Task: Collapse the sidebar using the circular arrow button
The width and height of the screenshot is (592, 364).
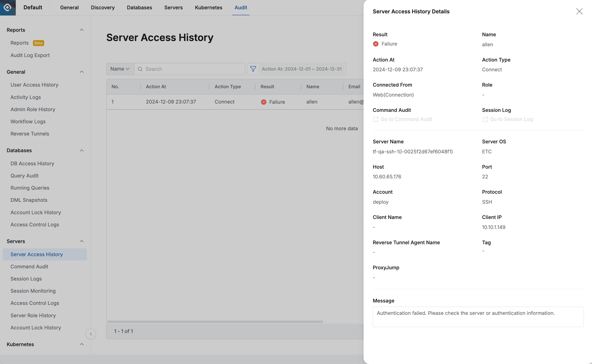Action: pos(91,334)
